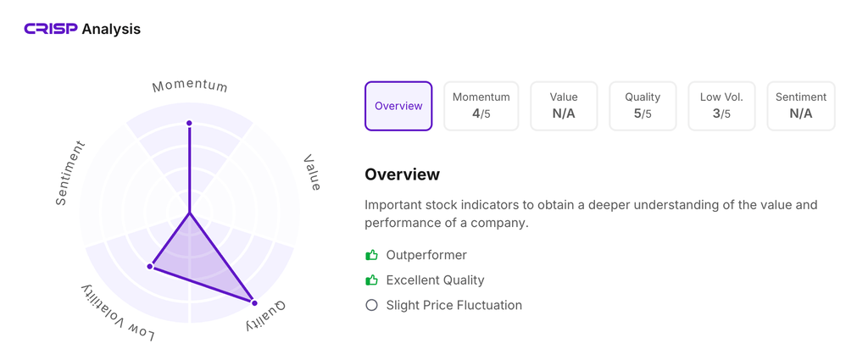The image size is (868, 360).
Task: Switch to the Momentum 4/5 tab
Action: [x=481, y=106]
